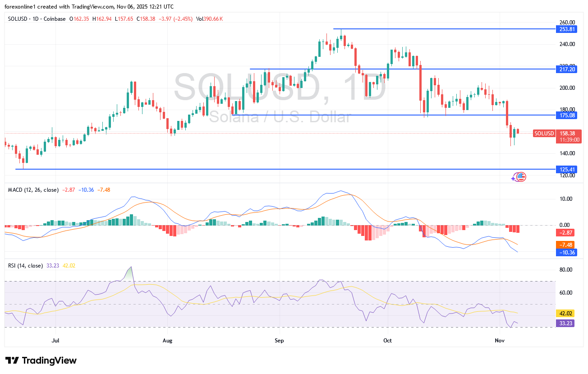Click the TradingView logo at bottom left
Viewport: 588px width, 374px height.
click(41, 360)
